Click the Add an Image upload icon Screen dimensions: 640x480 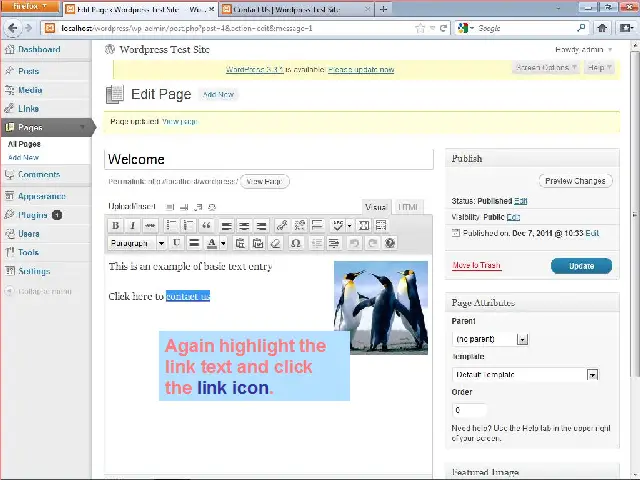coord(170,207)
